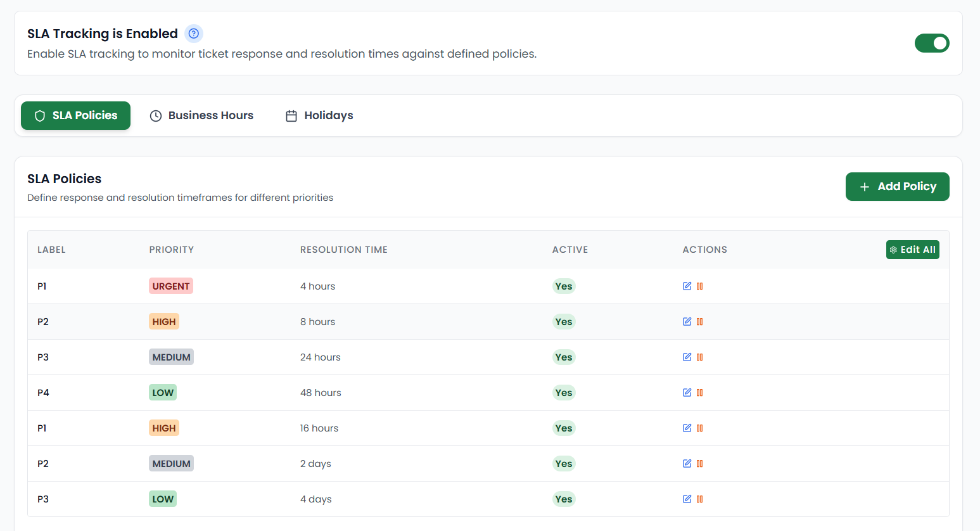
Task: Click the Active Yes badge for P1 Urgent
Action: 564,286
